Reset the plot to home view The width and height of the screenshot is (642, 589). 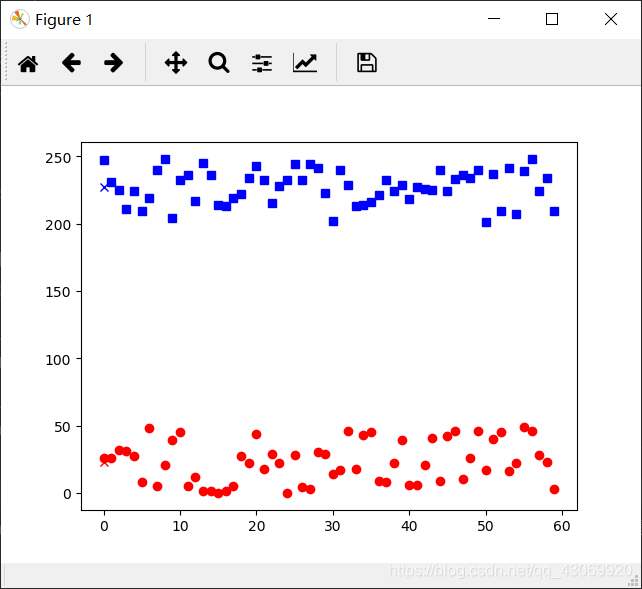click(28, 63)
